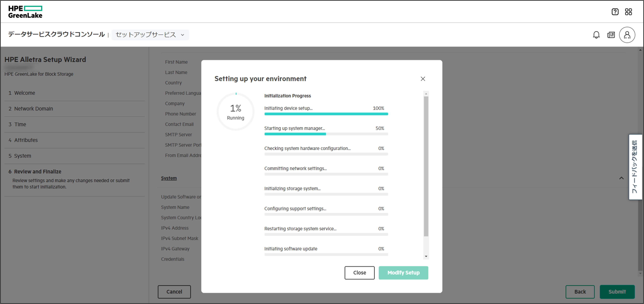644x304 pixels.
Task: Click the IPv4 Address field label
Action: tap(175, 228)
